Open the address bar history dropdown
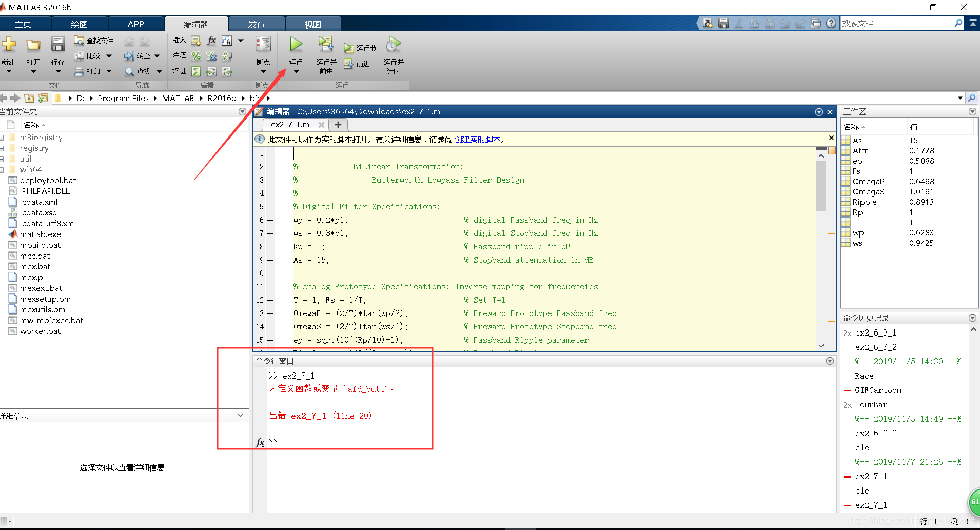The width and height of the screenshot is (980, 530). click(960, 98)
